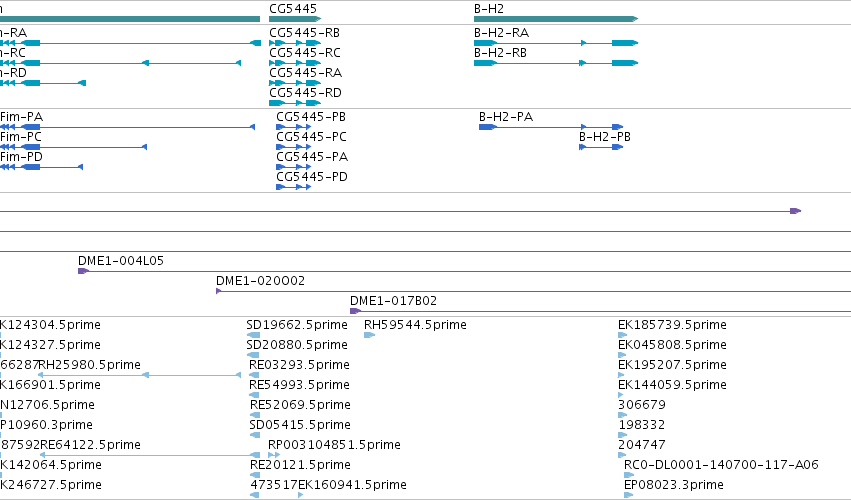Select the CG5445-PA protein label
The width and height of the screenshot is (851, 500).
click(312, 157)
